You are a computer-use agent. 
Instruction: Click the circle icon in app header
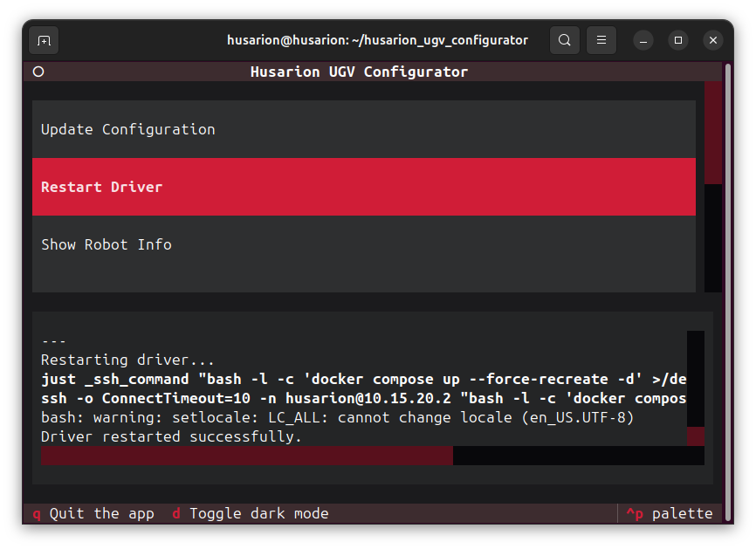(x=38, y=72)
